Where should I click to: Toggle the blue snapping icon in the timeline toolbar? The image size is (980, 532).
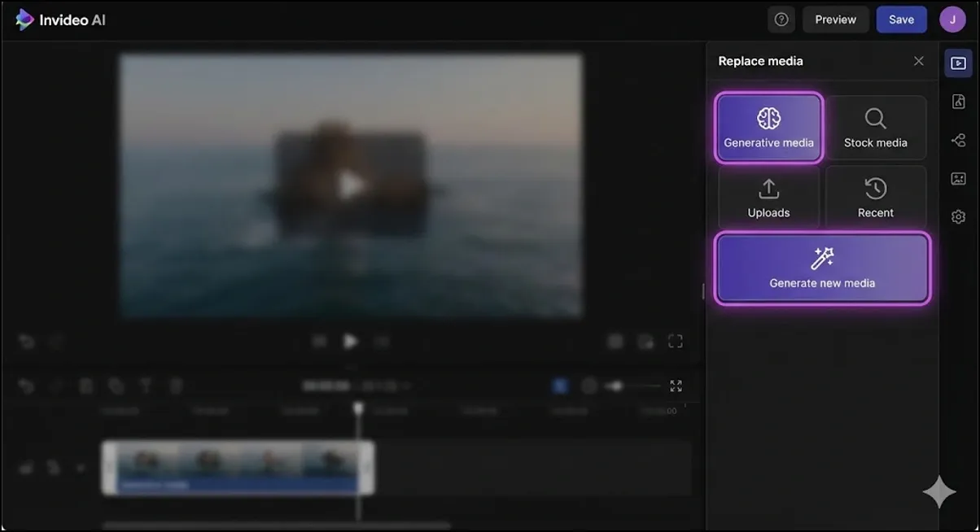[x=560, y=386]
